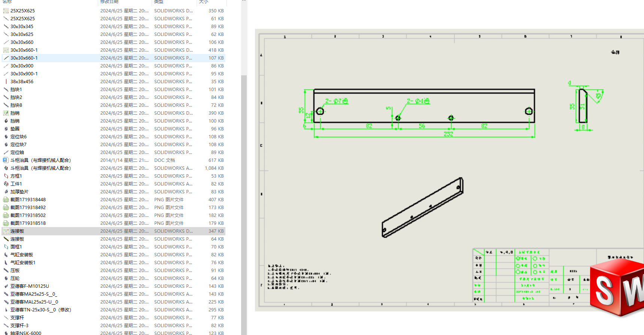Select the 压轮 part icon
This screenshot has width=644, height=335.
click(6, 278)
